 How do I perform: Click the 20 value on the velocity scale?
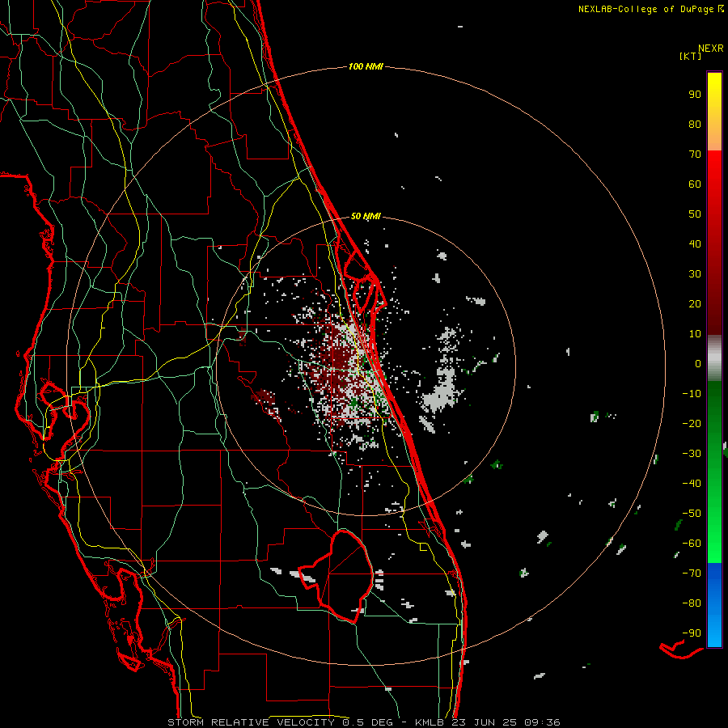point(695,303)
